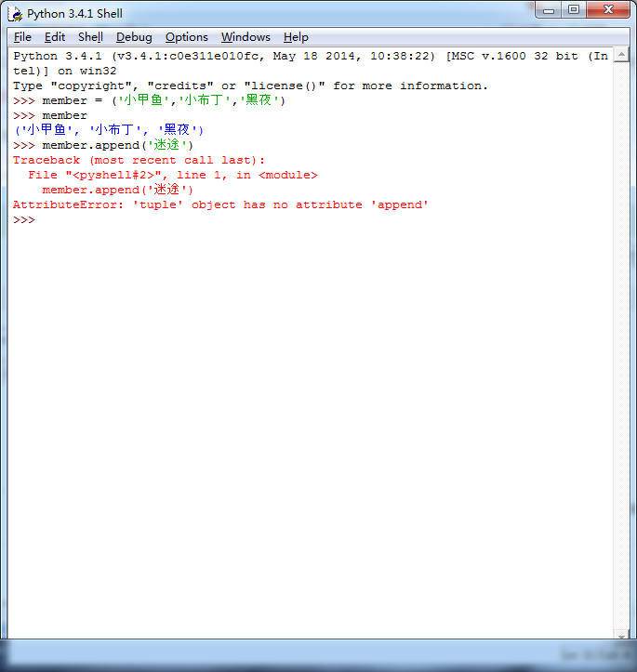This screenshot has width=637, height=672.
Task: Open the Shell menu
Action: point(90,37)
